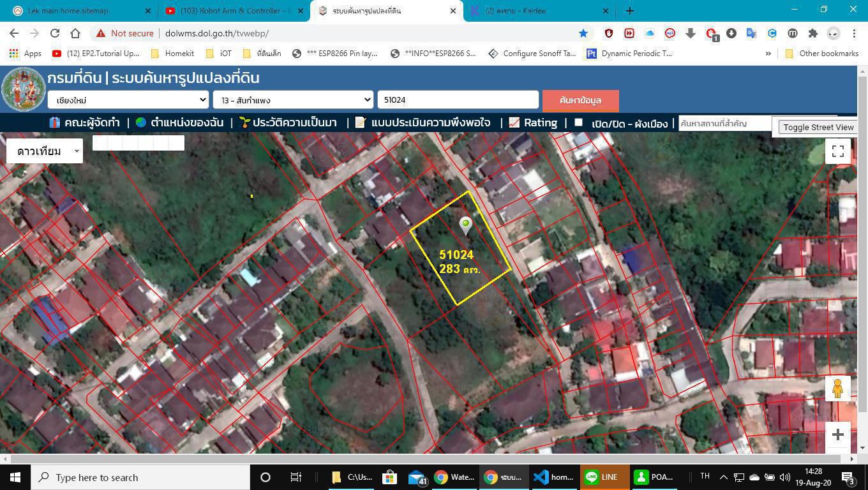The height and width of the screenshot is (490, 868).
Task: Click the green map pin marker
Action: 466,225
